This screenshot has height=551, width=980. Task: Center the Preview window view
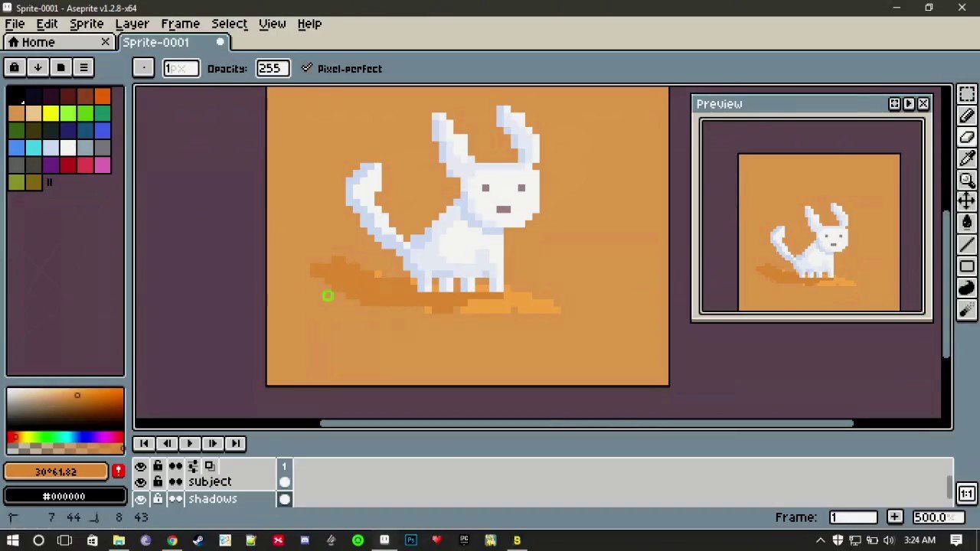point(894,103)
